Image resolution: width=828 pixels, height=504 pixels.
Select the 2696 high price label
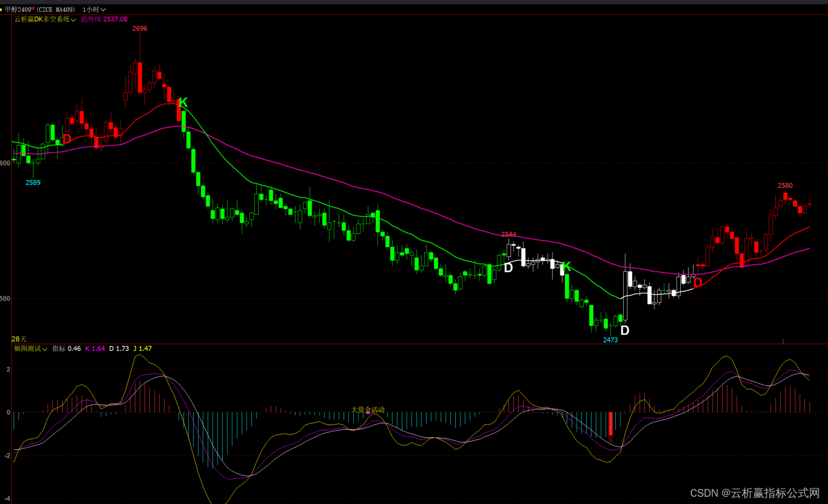[140, 29]
